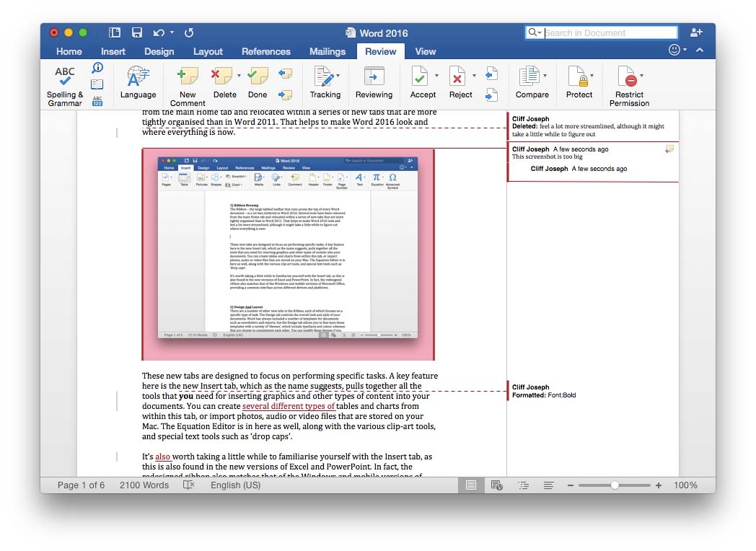Go to the next comment
The width and height of the screenshot is (756, 551).
click(x=286, y=94)
